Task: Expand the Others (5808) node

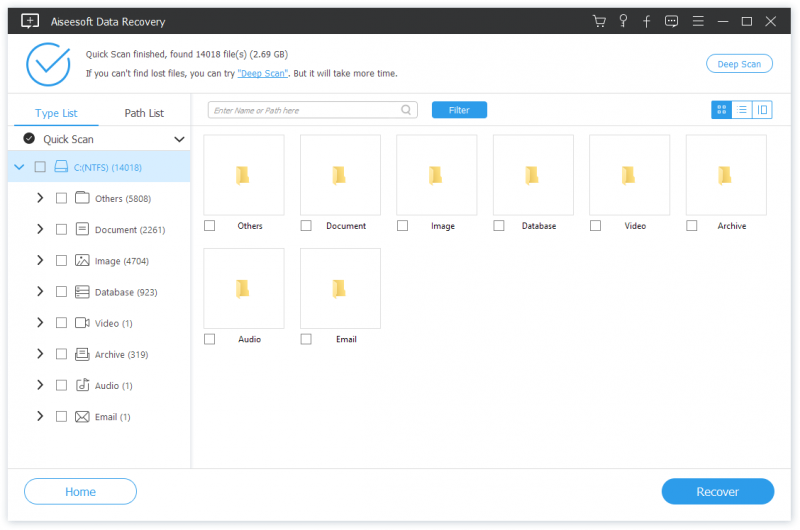Action: coord(40,198)
